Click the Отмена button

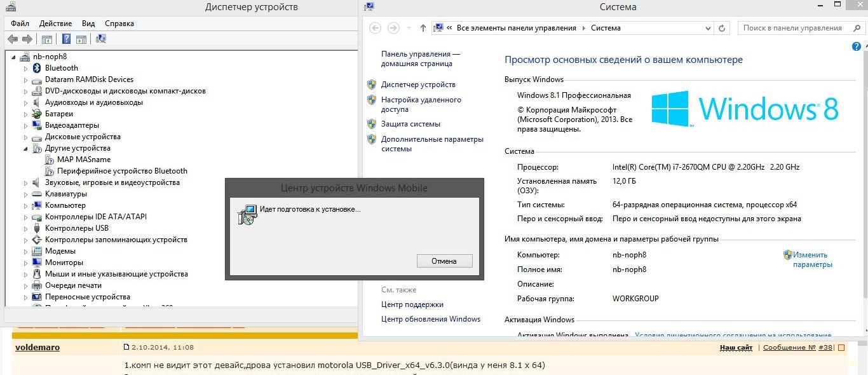[x=445, y=261]
